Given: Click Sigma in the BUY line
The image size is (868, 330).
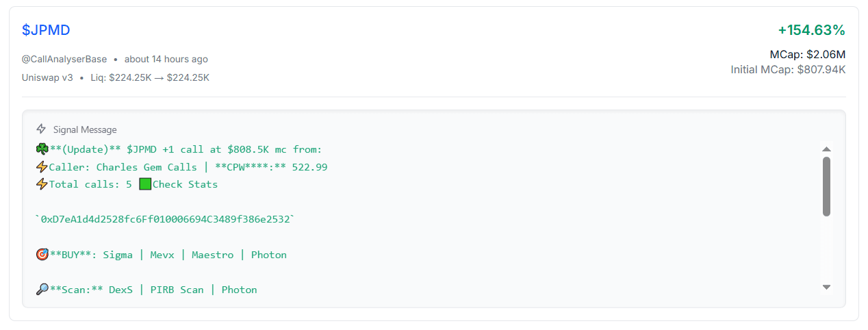Looking at the screenshot, I should [x=118, y=255].
